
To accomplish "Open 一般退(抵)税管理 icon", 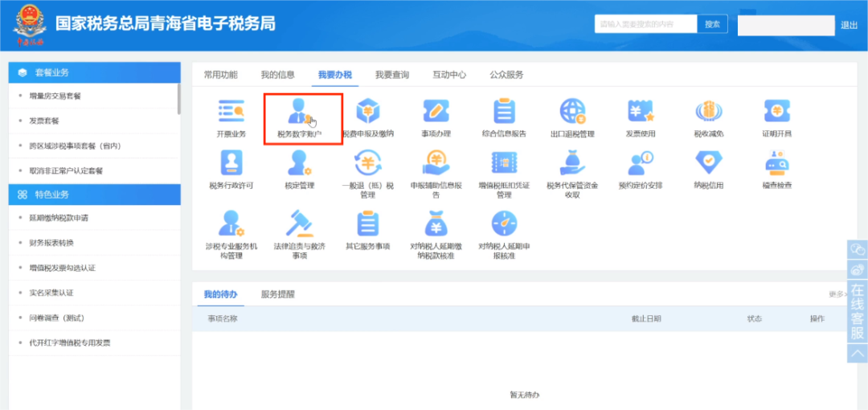I will point(367,163).
